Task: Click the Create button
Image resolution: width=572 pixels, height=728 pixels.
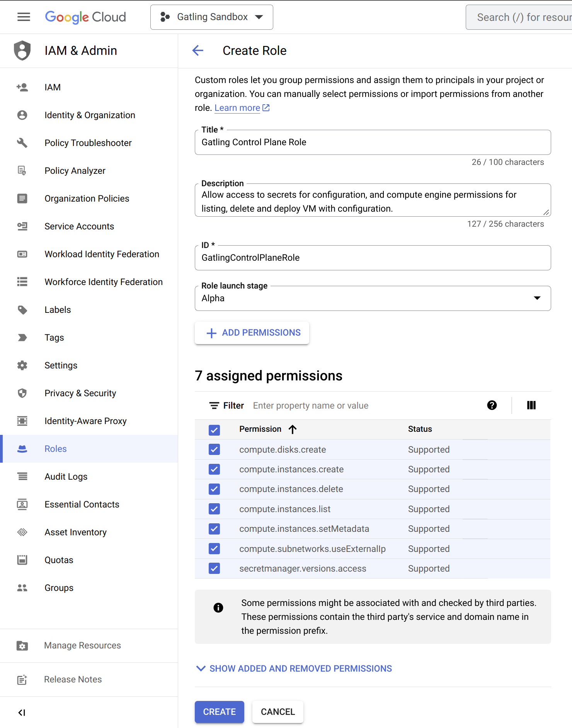Action: (x=219, y=712)
